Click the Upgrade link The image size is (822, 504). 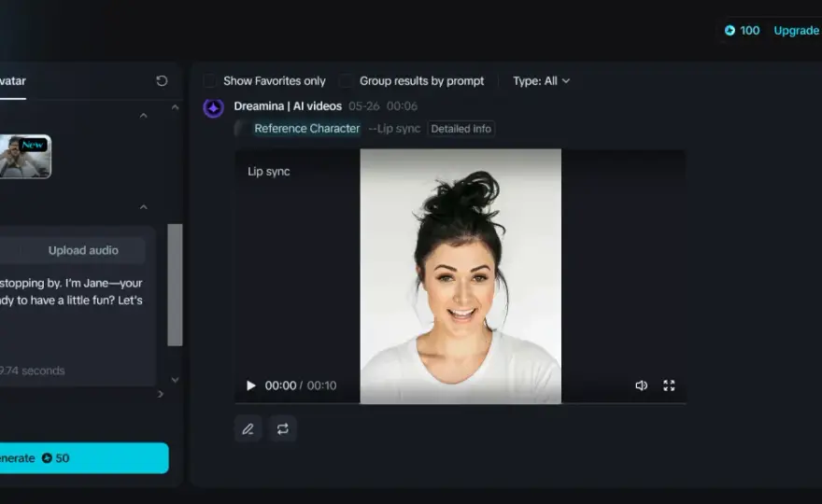pyautogui.click(x=796, y=31)
